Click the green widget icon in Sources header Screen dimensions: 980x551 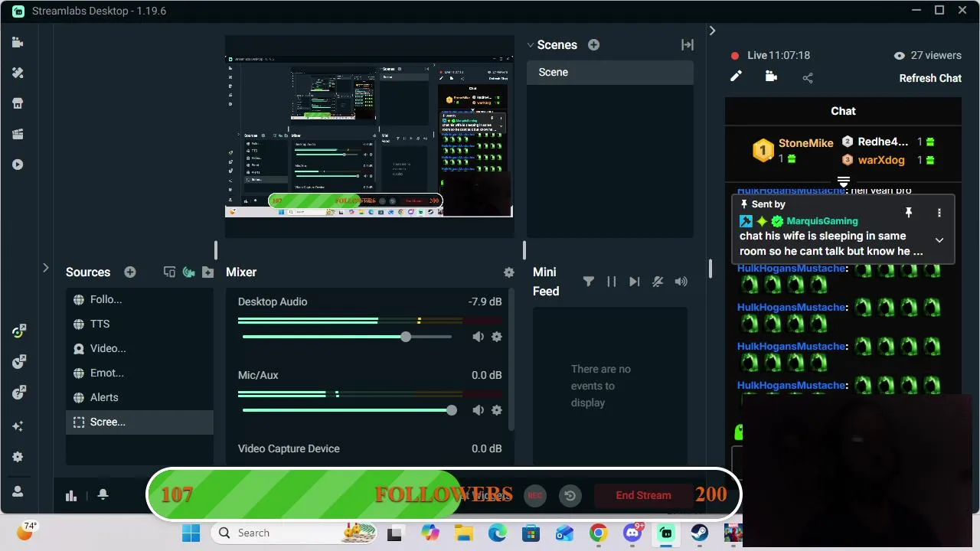[x=189, y=272]
